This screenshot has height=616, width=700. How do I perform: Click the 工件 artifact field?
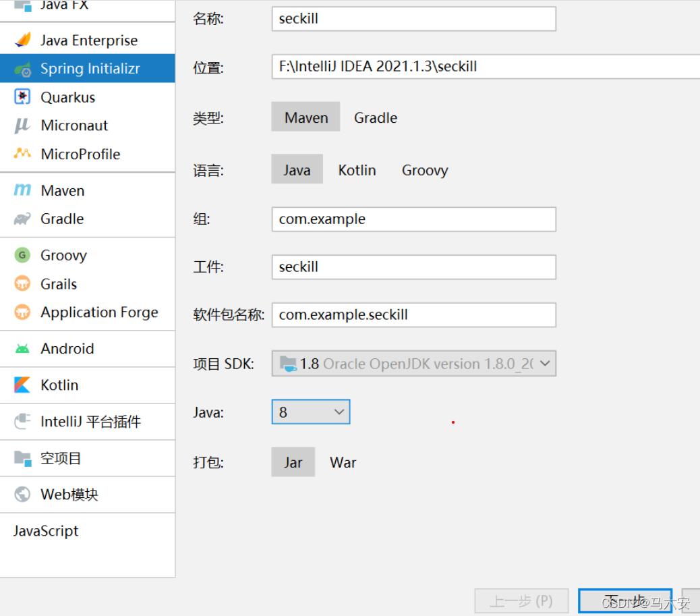pos(414,267)
